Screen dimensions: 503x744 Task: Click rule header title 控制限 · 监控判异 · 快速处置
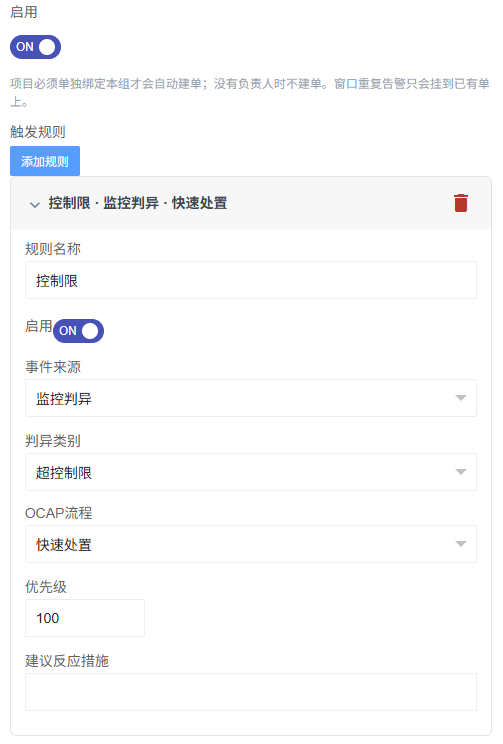point(138,203)
